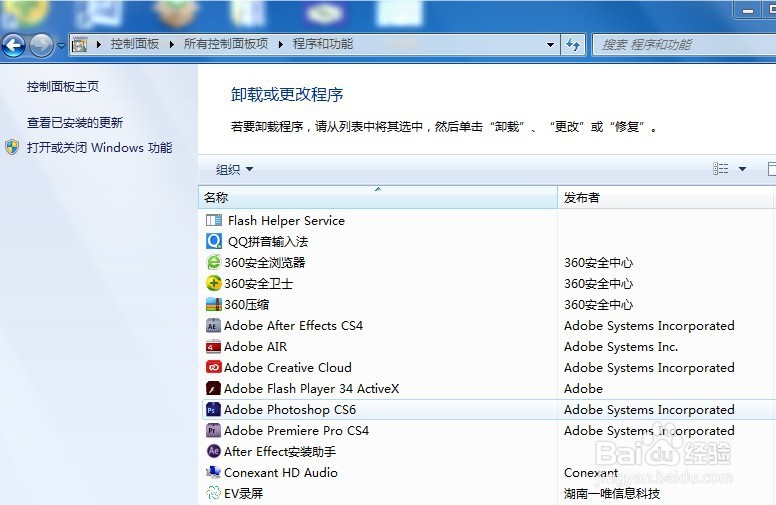Click the Adobe After Effects CS4 icon
Viewport: 776px width, 505px height.
[x=213, y=325]
